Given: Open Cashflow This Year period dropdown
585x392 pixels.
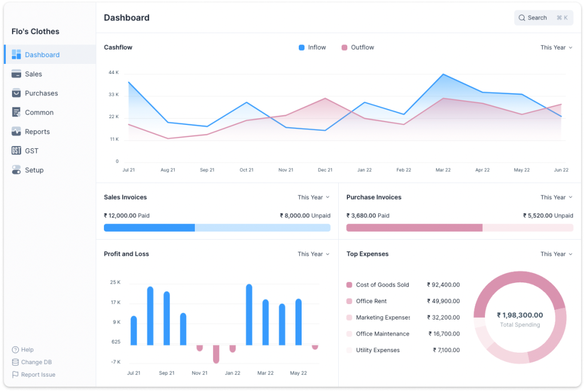Looking at the screenshot, I should coord(556,47).
